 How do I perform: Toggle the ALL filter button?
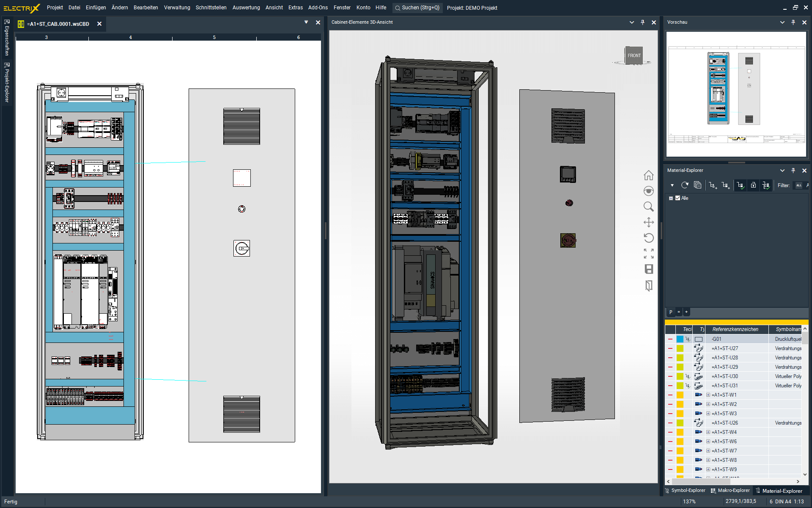(798, 185)
